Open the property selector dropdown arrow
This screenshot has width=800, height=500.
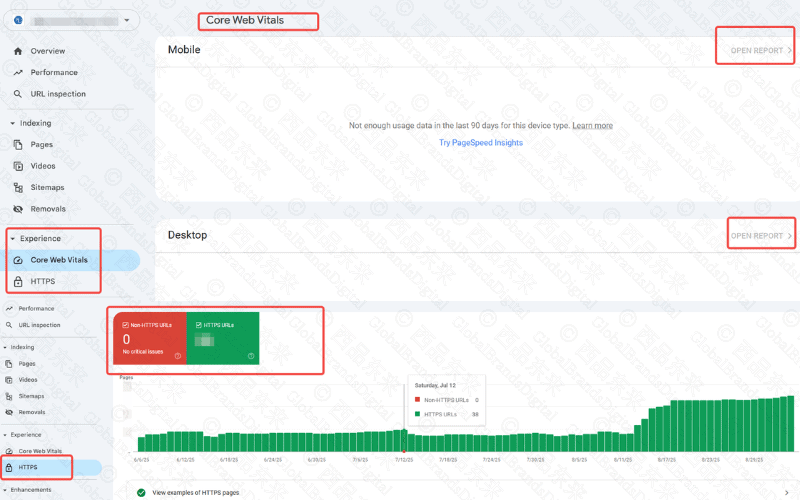[126, 19]
